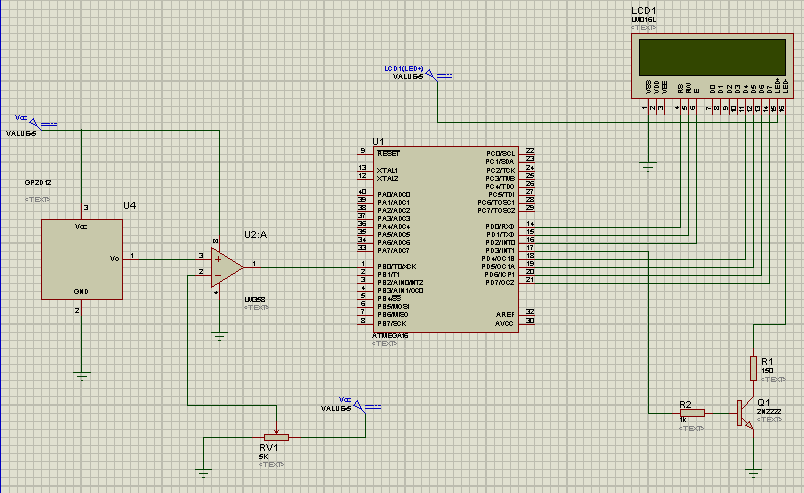
Task: Click the LCD1(LED+) power terminal arrow
Action: 431,74
